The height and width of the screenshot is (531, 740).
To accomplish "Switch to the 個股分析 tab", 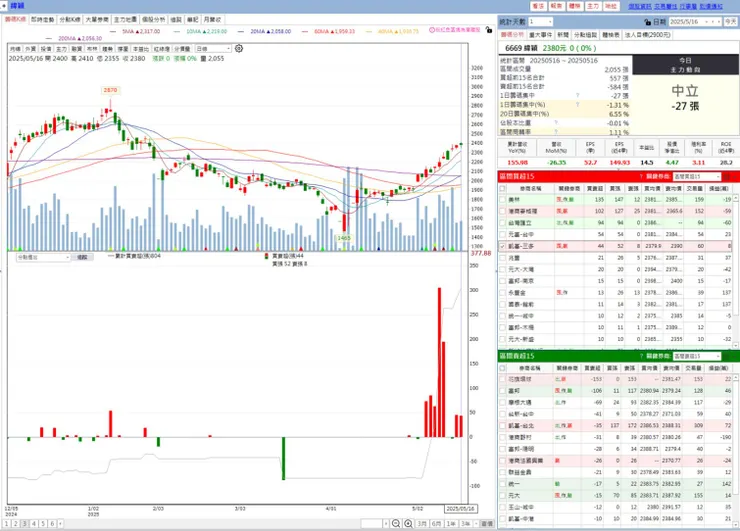I will click(154, 19).
